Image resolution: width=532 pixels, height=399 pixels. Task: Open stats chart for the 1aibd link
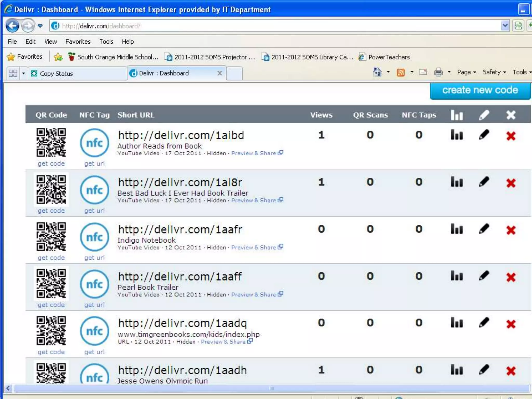click(x=457, y=135)
